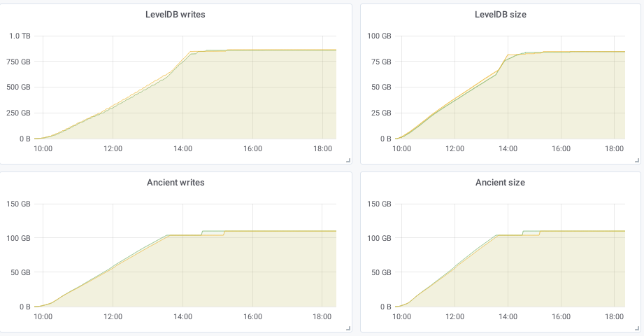Click the 75 GB label in LevelDB size
The width and height of the screenshot is (644, 336).
tap(381, 62)
